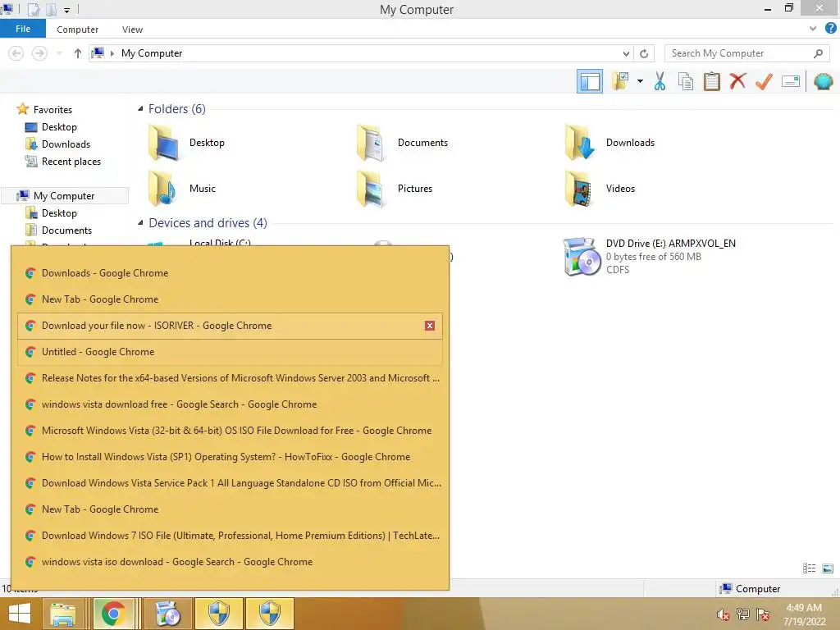The image size is (840, 630).
Task: Select My Computer in the navigation pane
Action: point(64,195)
